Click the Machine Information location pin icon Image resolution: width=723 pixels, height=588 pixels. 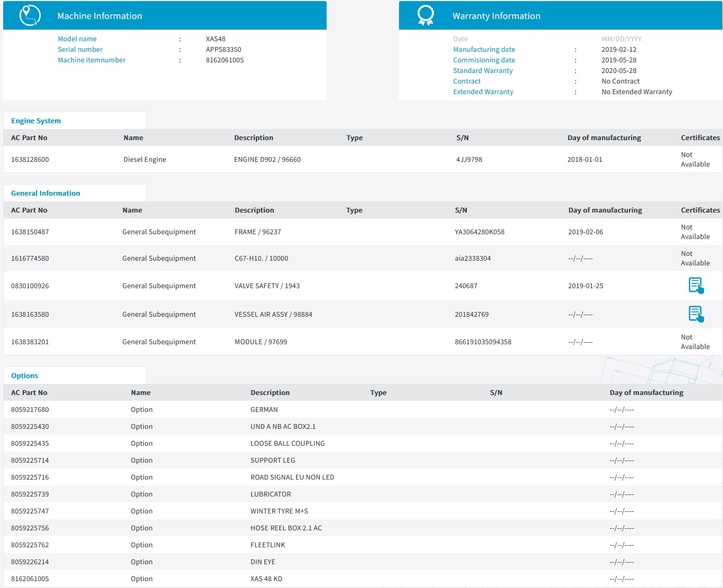tap(30, 15)
